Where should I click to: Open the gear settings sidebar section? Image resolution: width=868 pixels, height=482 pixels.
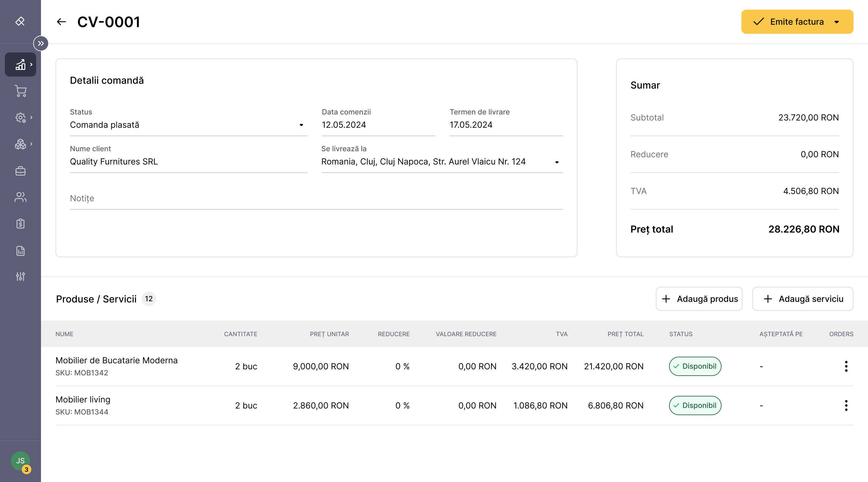20,117
